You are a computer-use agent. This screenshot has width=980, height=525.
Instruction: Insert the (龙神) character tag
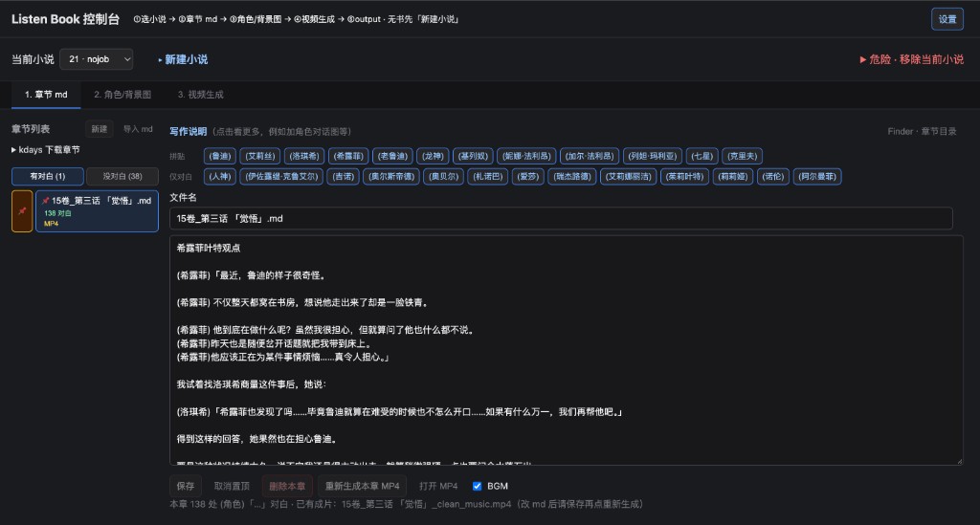coord(433,156)
